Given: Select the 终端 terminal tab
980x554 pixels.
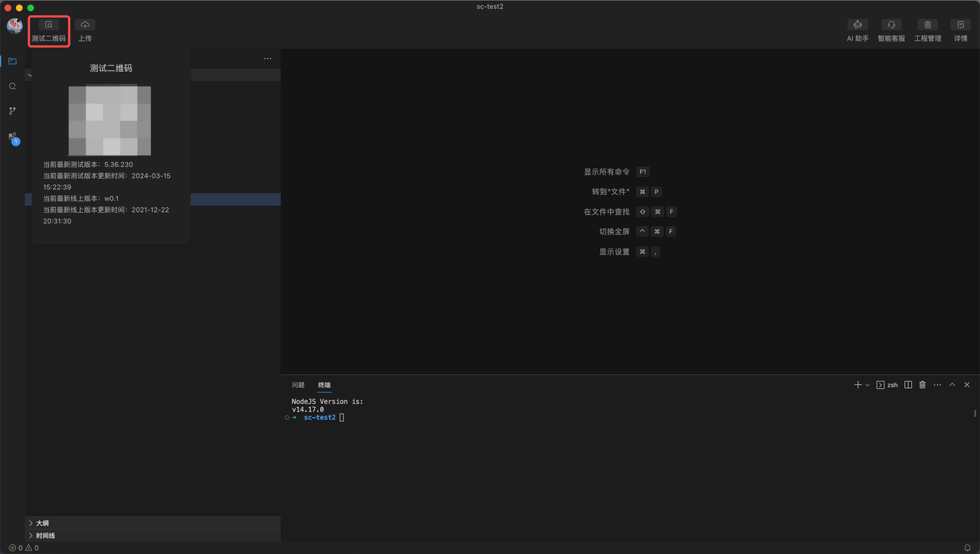Looking at the screenshot, I should (325, 385).
